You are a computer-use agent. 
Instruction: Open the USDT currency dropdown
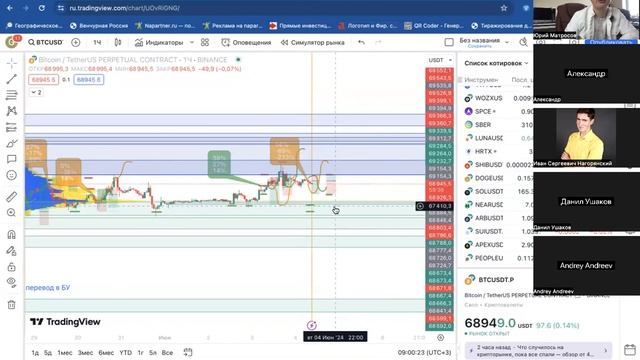(x=440, y=60)
